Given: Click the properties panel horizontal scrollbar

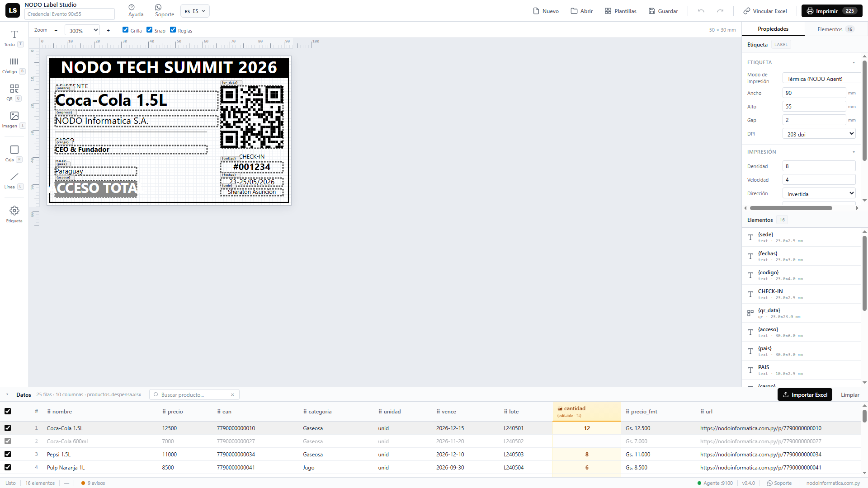Looking at the screenshot, I should tap(791, 208).
